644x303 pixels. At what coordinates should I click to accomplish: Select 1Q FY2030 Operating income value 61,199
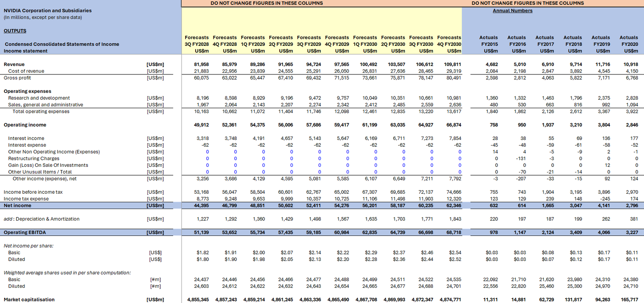click(x=369, y=125)
